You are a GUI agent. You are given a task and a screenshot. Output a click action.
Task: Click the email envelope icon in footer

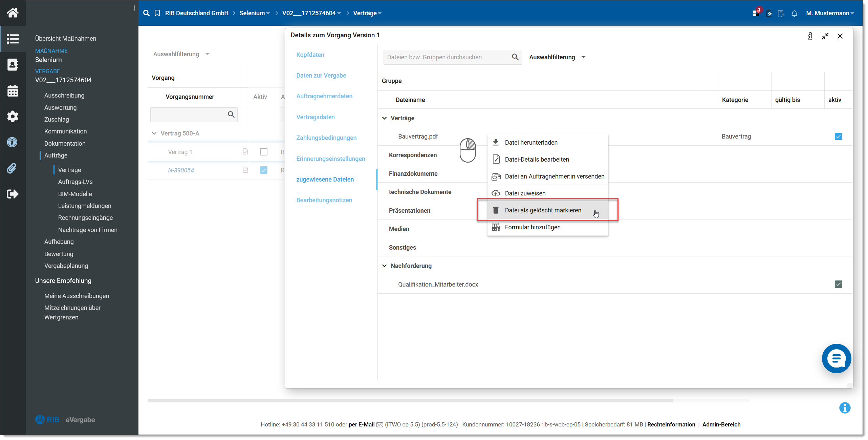[x=380, y=424]
